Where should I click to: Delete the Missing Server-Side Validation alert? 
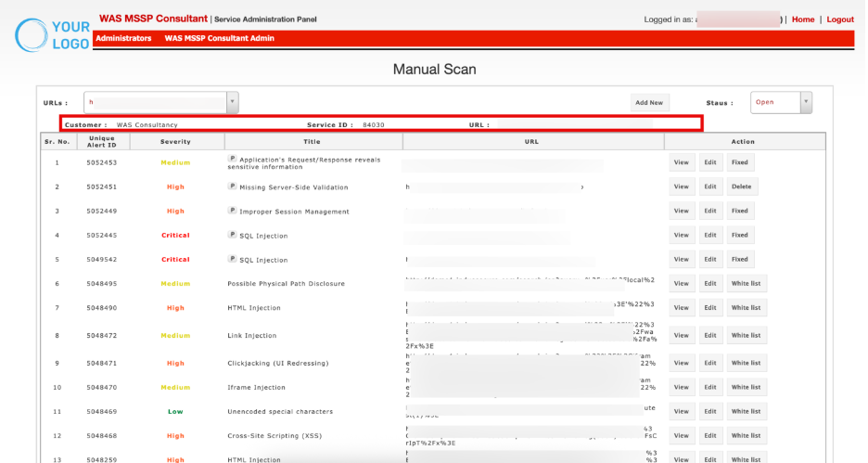click(x=741, y=186)
